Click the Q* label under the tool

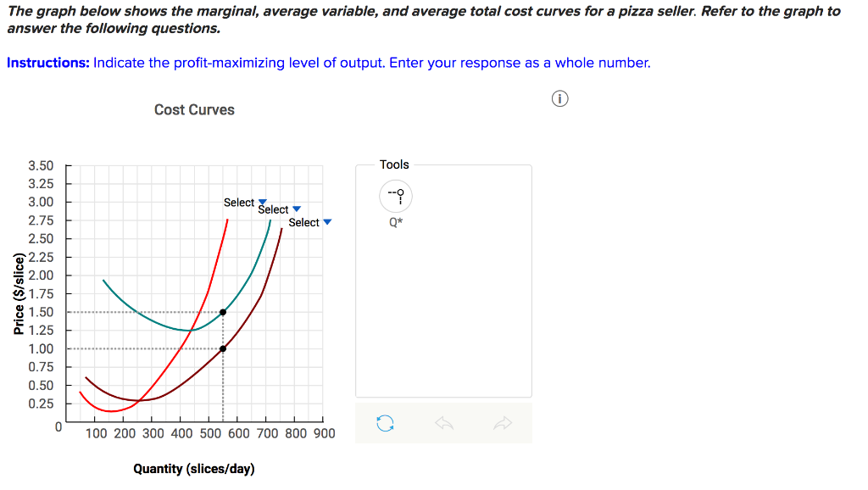coord(395,222)
